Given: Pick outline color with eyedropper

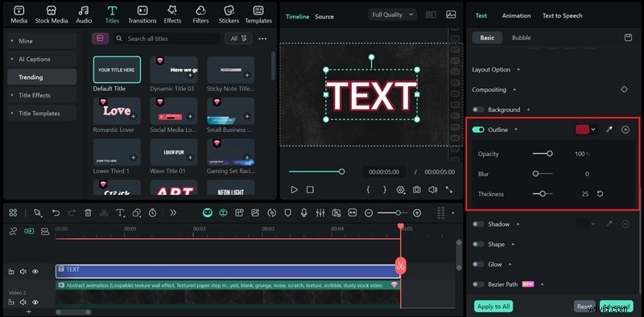Looking at the screenshot, I should tap(610, 130).
